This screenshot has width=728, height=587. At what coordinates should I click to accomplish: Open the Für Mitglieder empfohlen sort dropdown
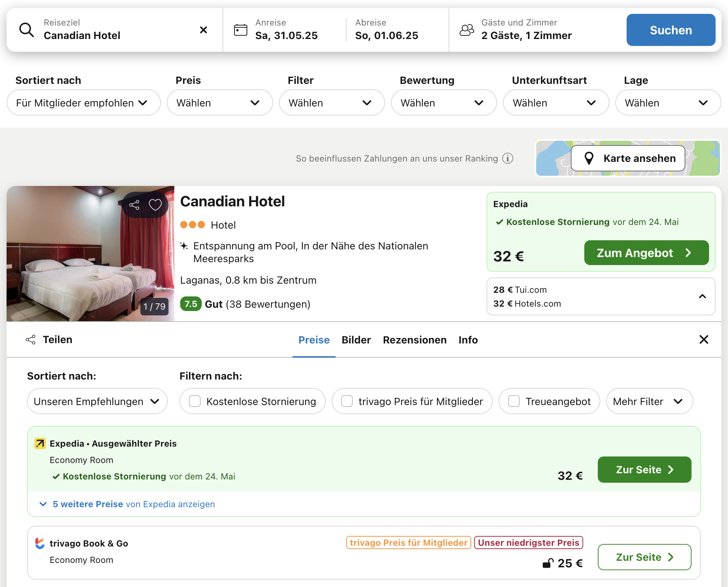(x=83, y=103)
